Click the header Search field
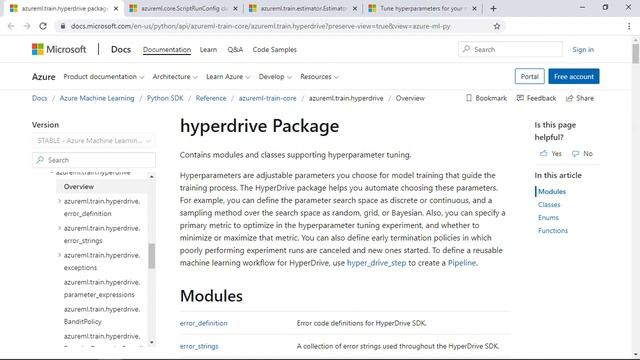Viewport: 640px width, 360px height. [x=510, y=49]
